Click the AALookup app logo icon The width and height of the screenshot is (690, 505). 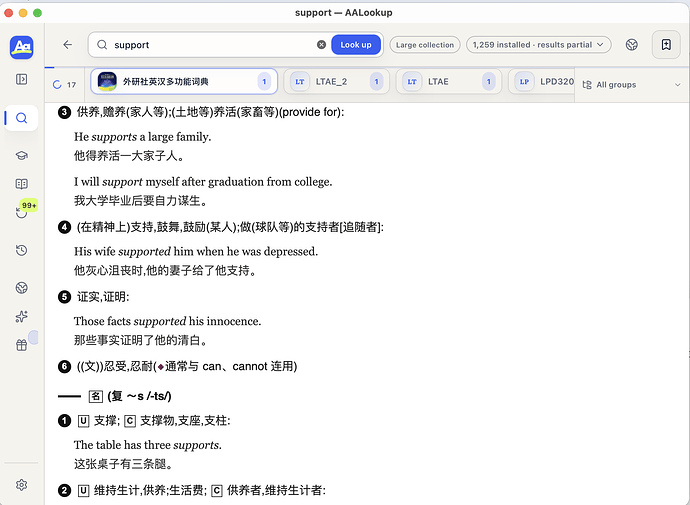(x=22, y=47)
